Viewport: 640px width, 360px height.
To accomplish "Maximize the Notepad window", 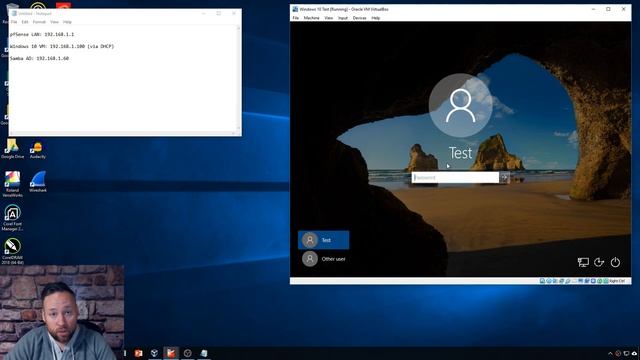I will click(x=218, y=13).
